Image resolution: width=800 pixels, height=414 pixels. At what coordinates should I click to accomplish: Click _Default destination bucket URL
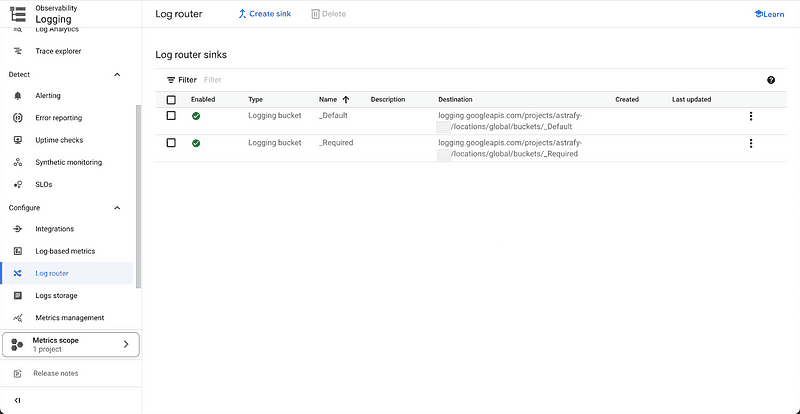pos(510,121)
